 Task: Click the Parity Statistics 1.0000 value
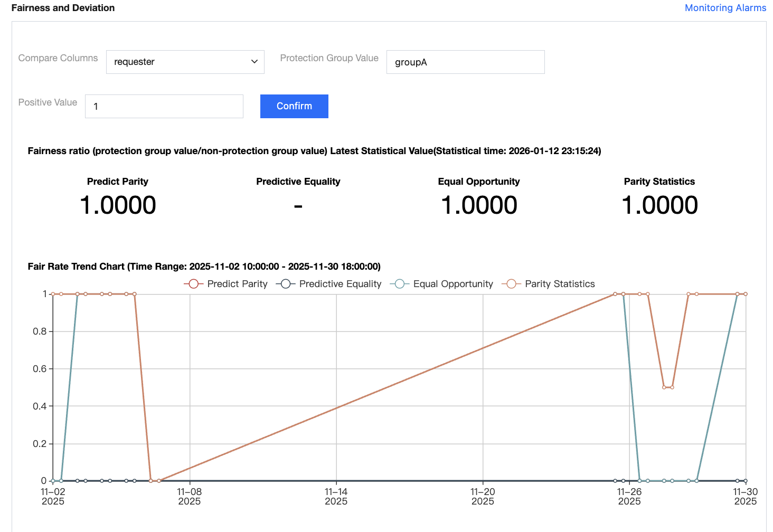tap(659, 205)
